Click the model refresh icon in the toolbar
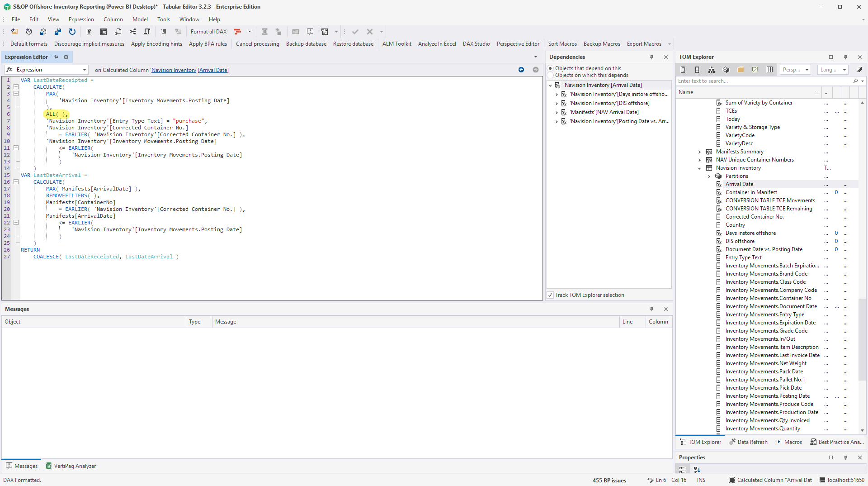This screenshot has width=868, height=486. [x=72, y=32]
